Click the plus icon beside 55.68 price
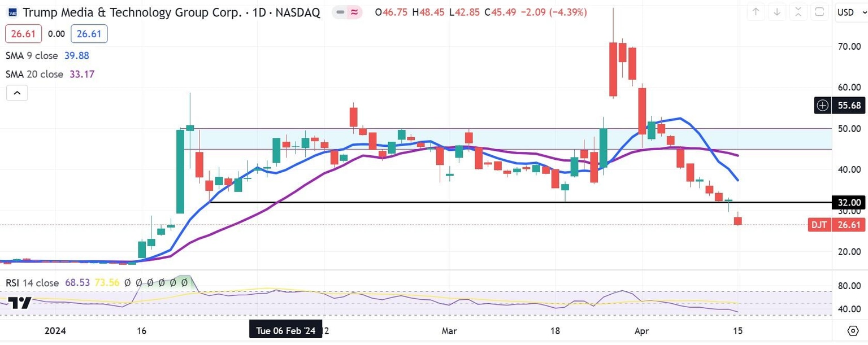868x345 pixels. coord(823,105)
